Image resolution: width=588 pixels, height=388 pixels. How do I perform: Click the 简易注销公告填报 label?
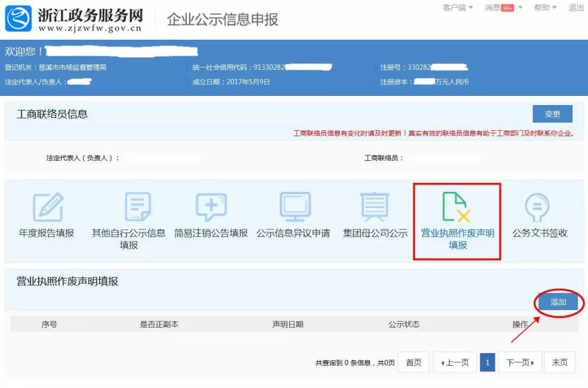[211, 233]
